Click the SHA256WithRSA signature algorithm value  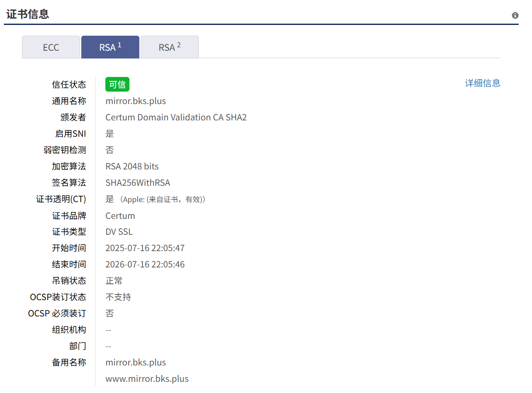pos(138,183)
